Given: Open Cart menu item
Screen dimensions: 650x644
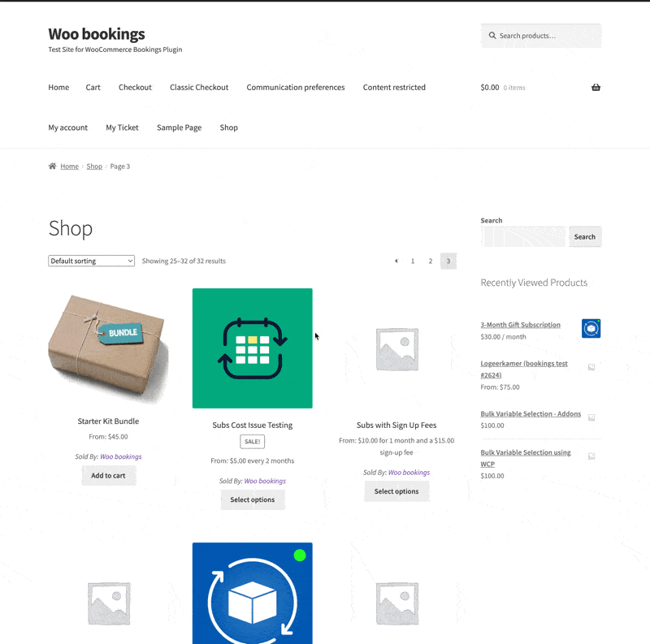Looking at the screenshot, I should pyautogui.click(x=93, y=88).
